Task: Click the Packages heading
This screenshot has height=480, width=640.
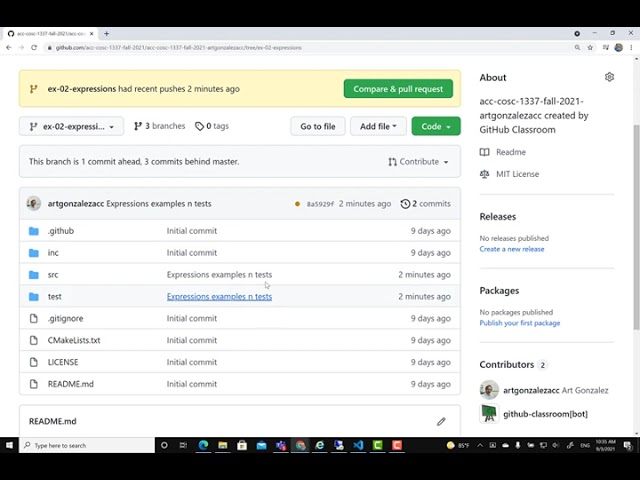Action: pyautogui.click(x=499, y=291)
